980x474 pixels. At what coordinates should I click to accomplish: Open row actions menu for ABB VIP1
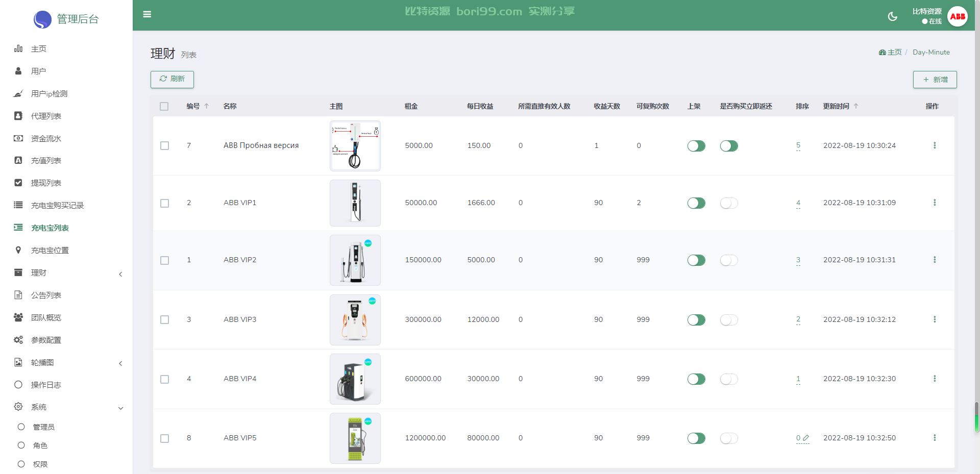935,203
